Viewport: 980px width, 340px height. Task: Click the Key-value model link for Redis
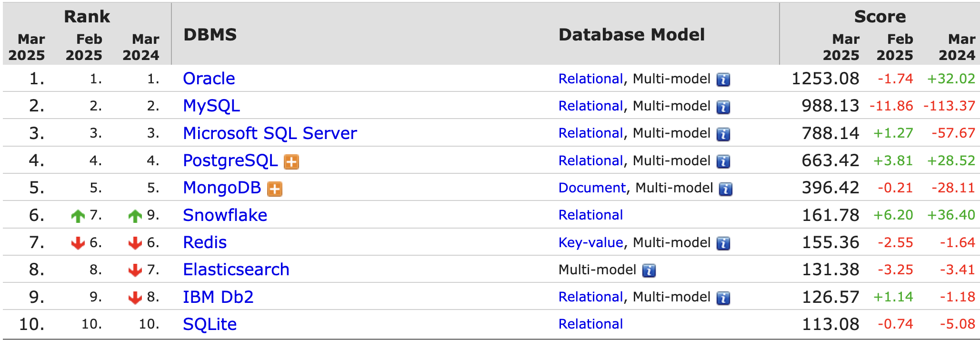(x=590, y=242)
